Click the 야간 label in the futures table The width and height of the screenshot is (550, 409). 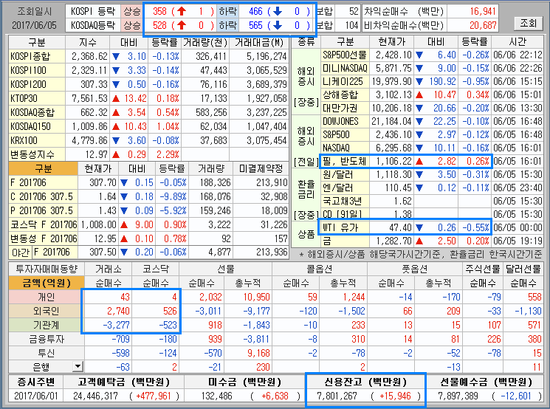click(20, 252)
